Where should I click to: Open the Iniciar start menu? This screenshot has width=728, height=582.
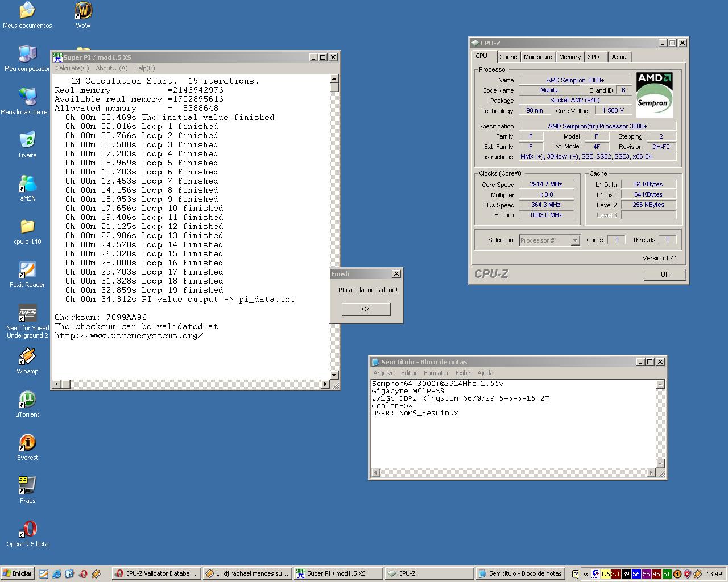[18, 574]
